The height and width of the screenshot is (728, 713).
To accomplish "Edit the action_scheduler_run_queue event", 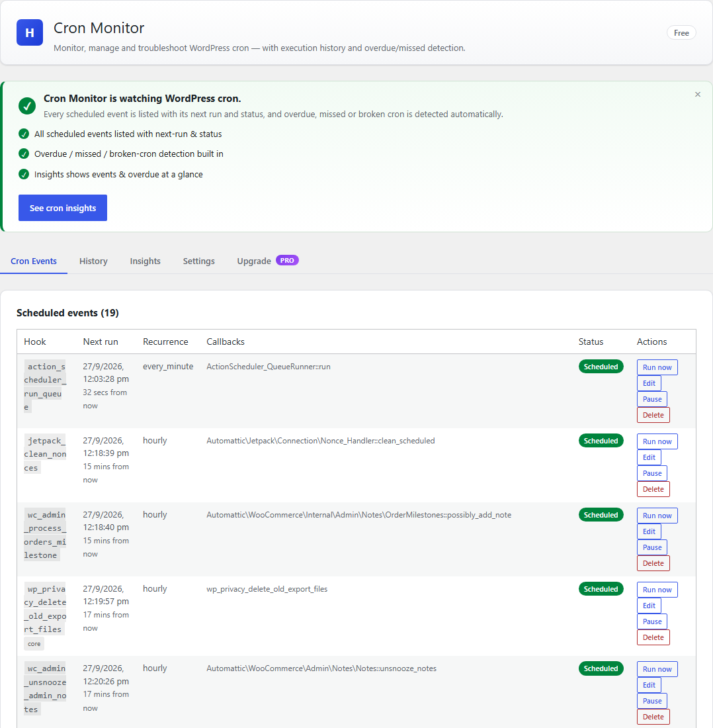I will tap(649, 383).
